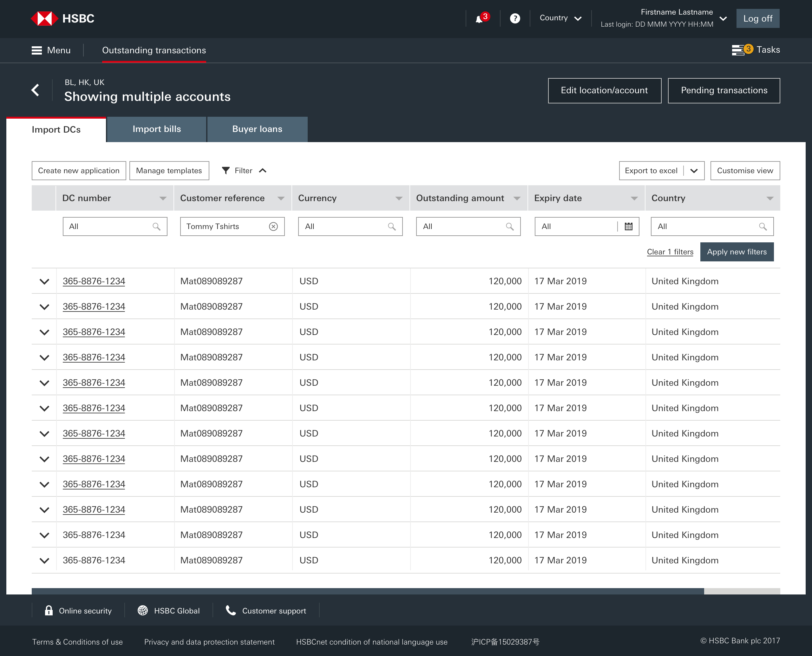Clear the Tommy Tshirts filter with the X icon

coord(273,226)
